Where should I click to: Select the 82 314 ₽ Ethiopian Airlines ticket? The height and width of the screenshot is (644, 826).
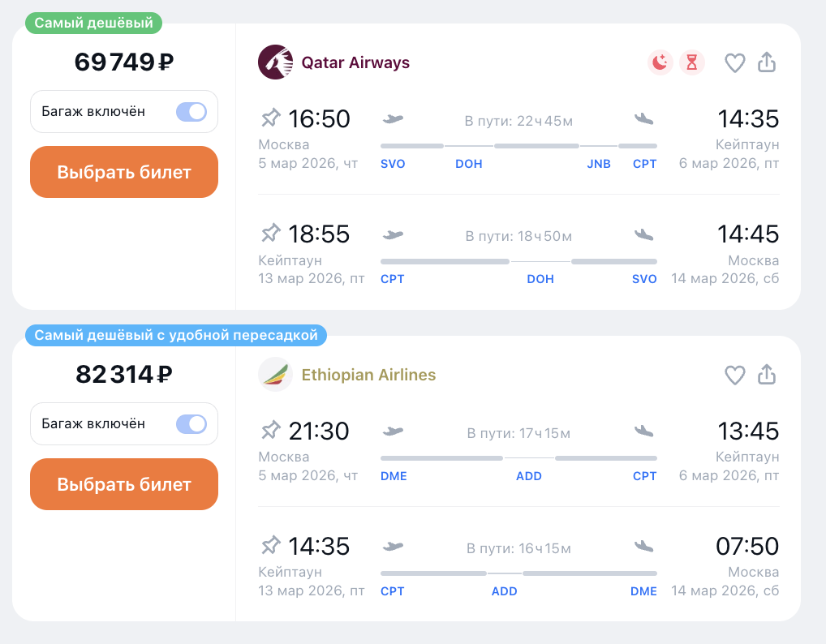tap(124, 484)
